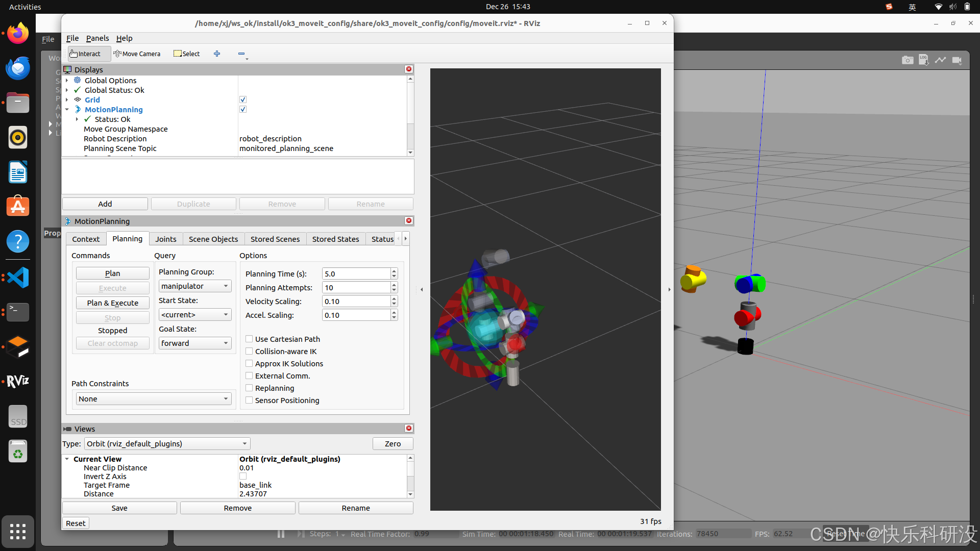This screenshot has width=980, height=551.
Task: Open the Goal State forward dropdown
Action: tap(195, 343)
